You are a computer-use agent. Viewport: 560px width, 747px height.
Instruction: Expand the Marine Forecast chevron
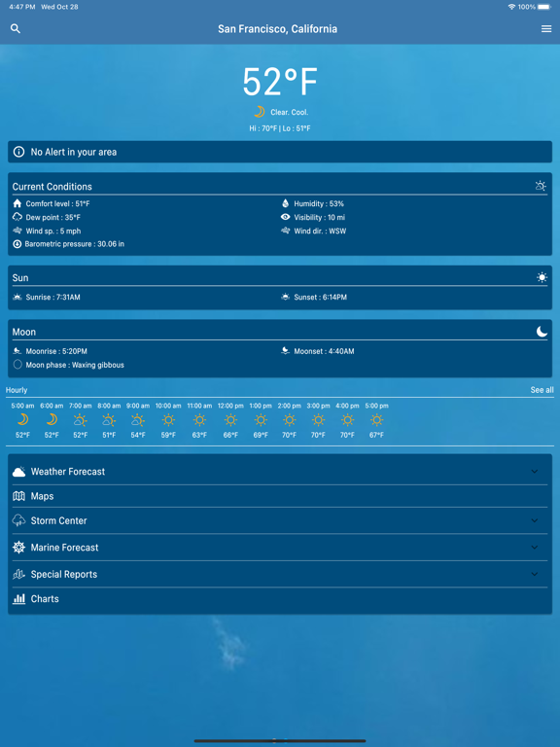(535, 548)
